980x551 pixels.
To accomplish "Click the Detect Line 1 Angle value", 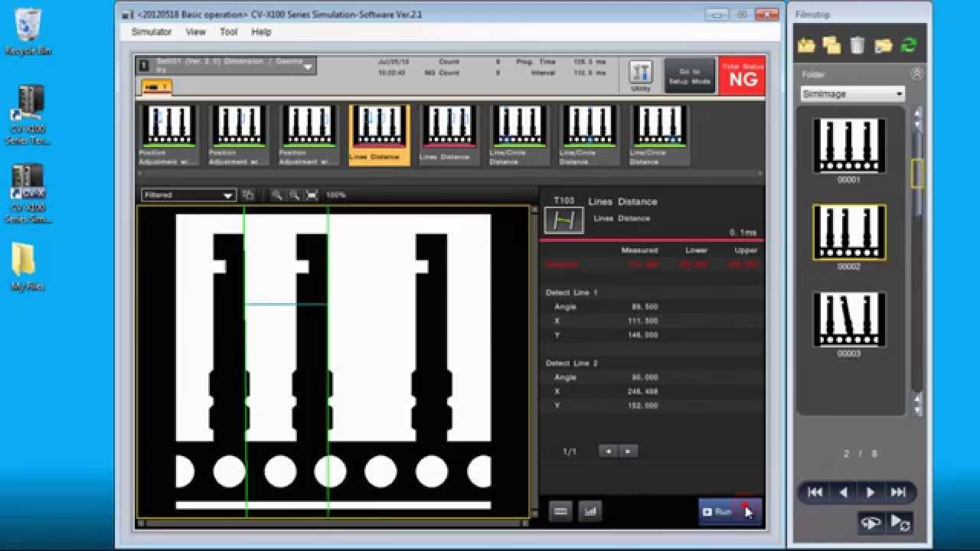I will [x=646, y=307].
